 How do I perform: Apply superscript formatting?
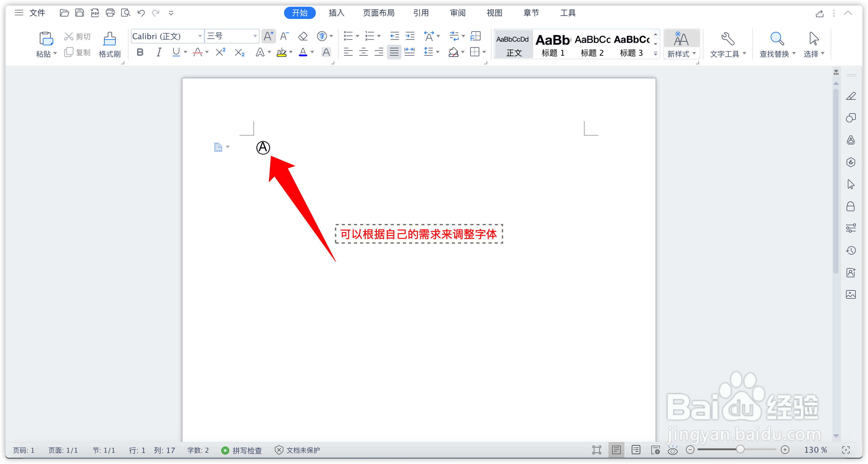point(220,52)
